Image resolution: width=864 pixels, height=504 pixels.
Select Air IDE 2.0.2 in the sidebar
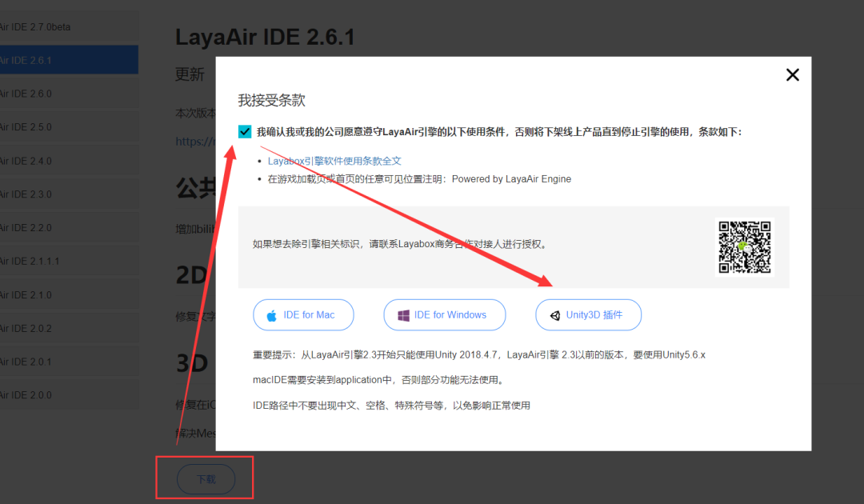69,328
